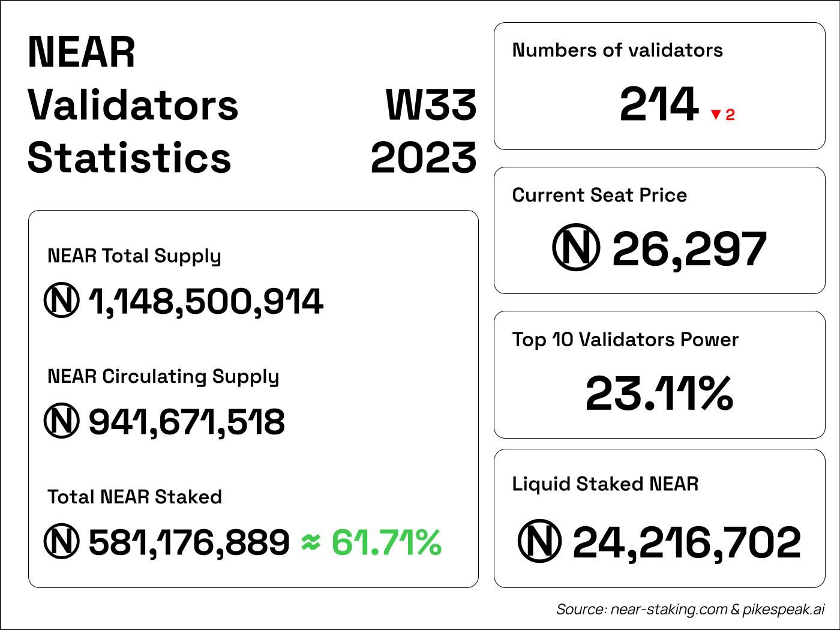Click the NEAR icon beside Total Supply value
840x630 pixels.
pyautogui.click(x=61, y=301)
